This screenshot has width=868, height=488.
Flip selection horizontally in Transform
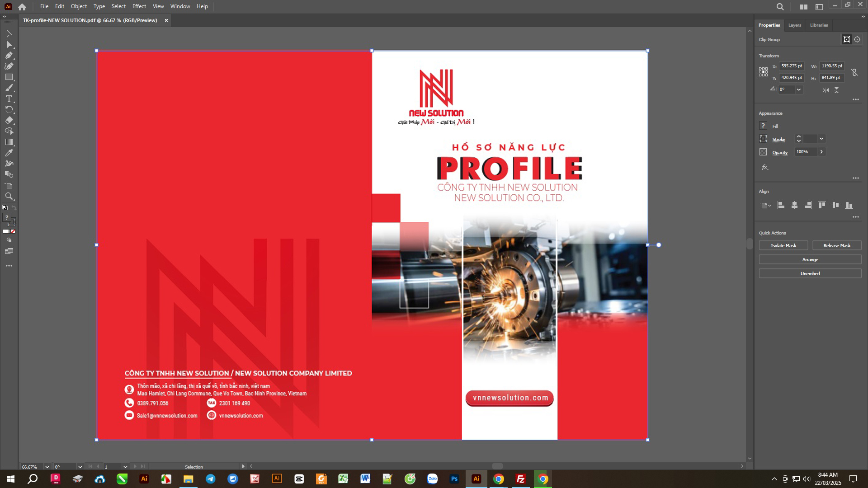pos(826,90)
